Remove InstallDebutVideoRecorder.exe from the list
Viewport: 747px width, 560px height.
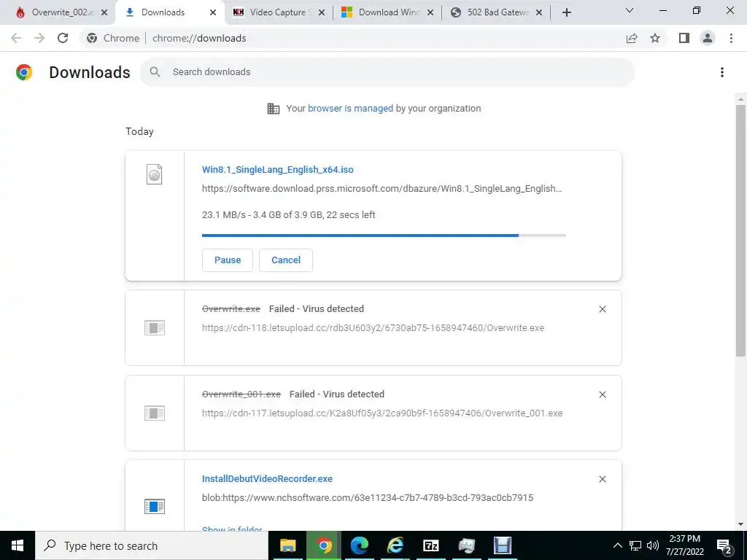pos(602,479)
